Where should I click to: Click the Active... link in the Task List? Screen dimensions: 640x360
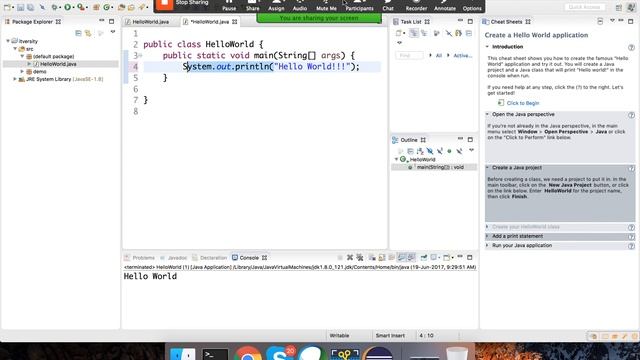click(462, 56)
